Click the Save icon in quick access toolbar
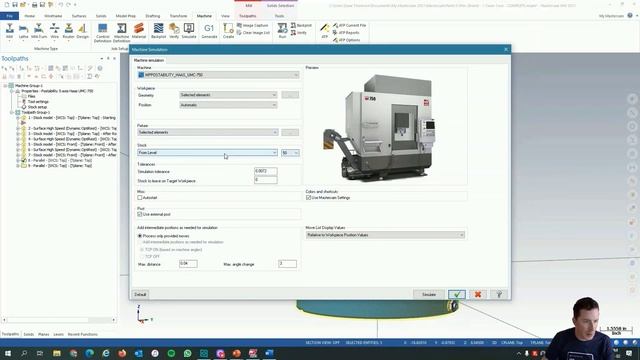The width and height of the screenshot is (640, 360). point(15,5)
